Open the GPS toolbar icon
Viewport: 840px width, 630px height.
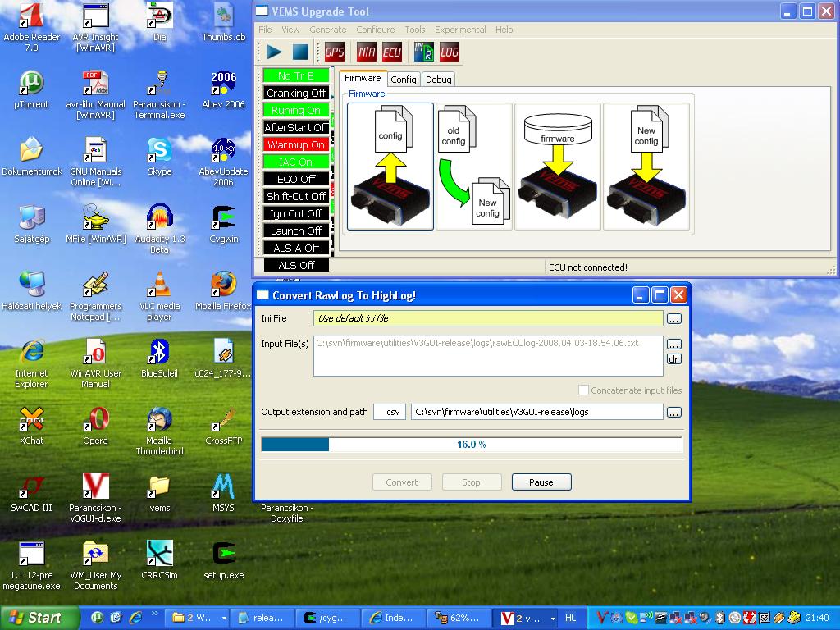point(335,52)
